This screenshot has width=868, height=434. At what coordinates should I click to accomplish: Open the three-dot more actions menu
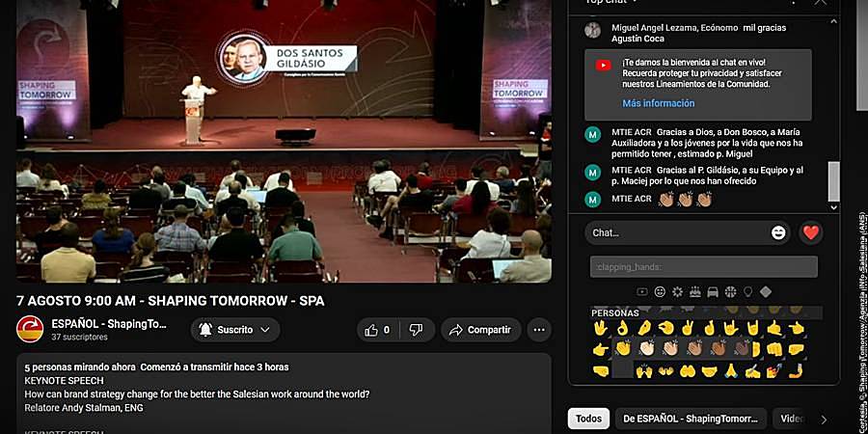[538, 330]
